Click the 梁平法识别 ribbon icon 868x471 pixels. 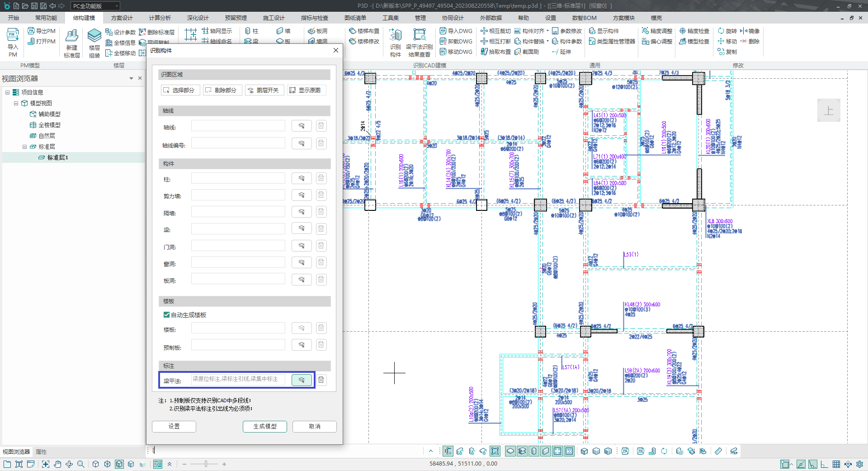(419, 35)
